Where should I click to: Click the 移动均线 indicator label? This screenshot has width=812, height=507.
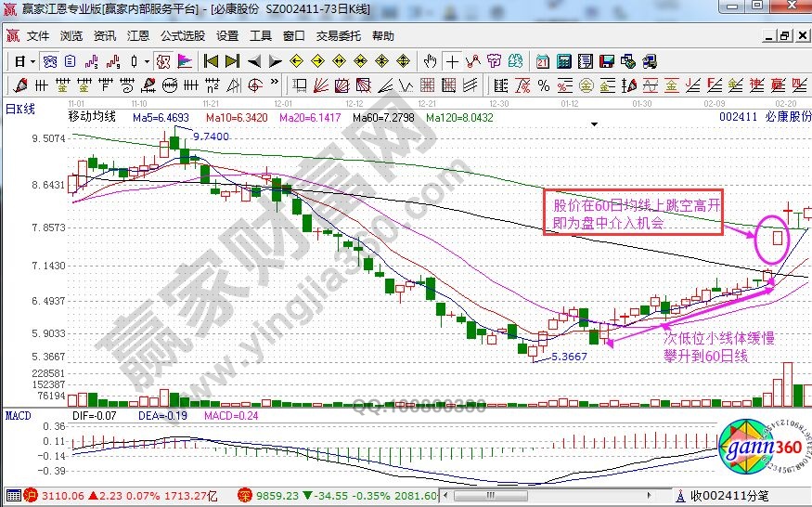tap(91, 118)
